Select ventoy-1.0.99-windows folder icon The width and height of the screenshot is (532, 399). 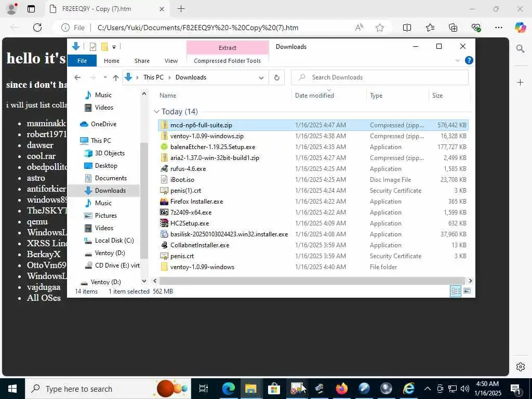[164, 267]
